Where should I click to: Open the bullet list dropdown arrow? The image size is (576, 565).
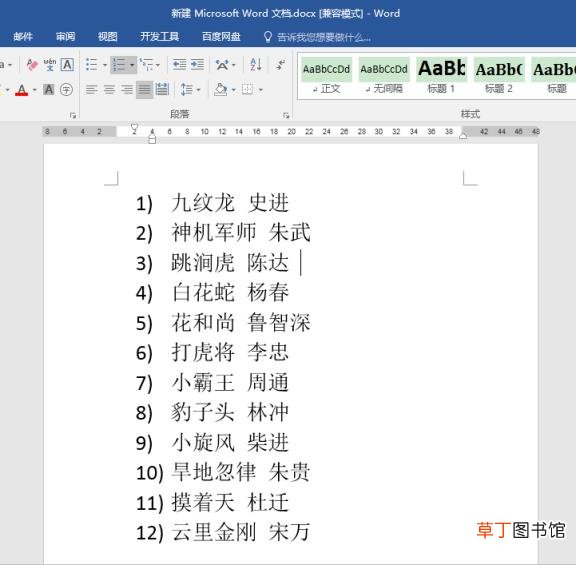coord(105,65)
